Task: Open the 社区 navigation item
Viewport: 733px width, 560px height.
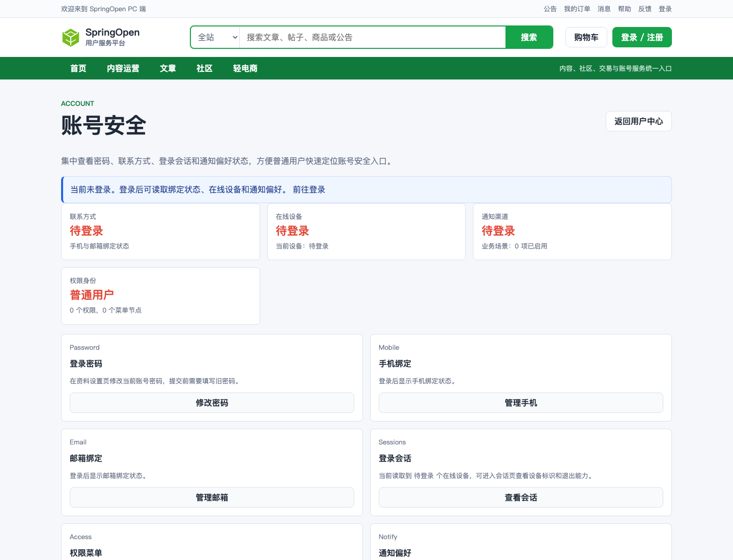Action: coord(205,68)
